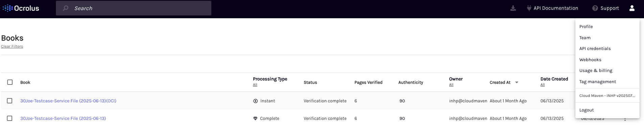644x126 pixels.
Task: Toggle the select-all books checkbox
Action: tap(10, 82)
